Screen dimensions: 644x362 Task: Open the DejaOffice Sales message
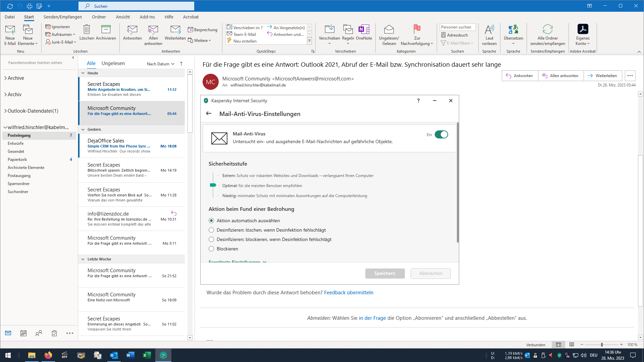131,146
